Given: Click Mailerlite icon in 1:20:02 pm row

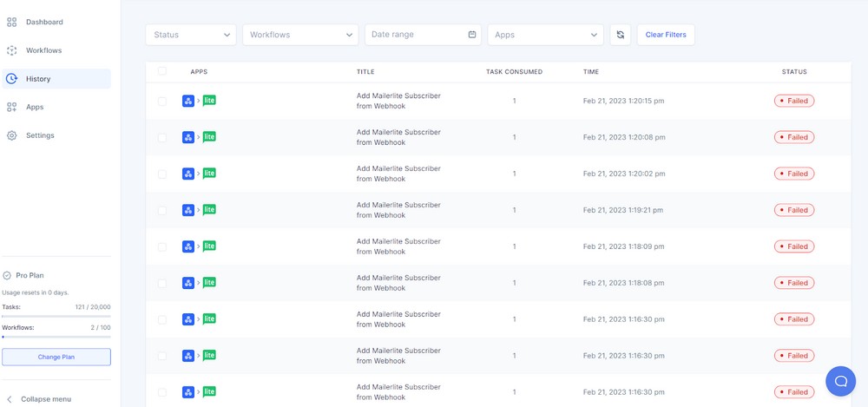Looking at the screenshot, I should coord(209,174).
